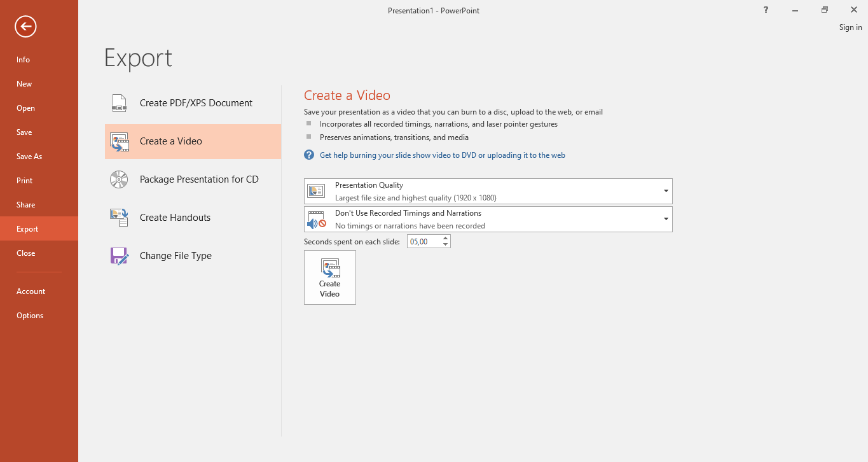Open the DVD burning help link
The width and height of the screenshot is (868, 462).
tap(442, 155)
